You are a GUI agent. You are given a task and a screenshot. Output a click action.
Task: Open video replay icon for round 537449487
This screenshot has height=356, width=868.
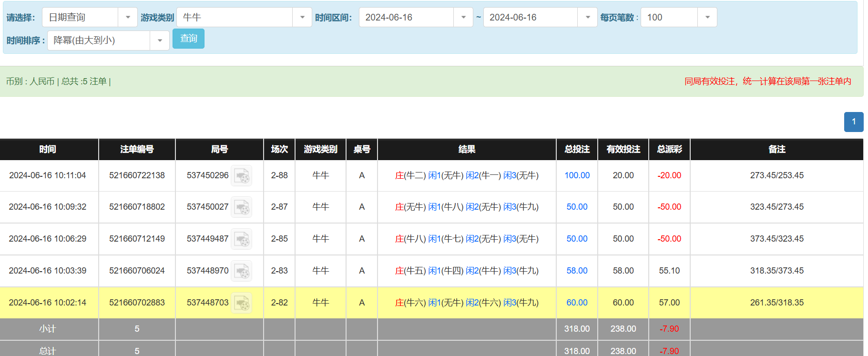tap(242, 239)
